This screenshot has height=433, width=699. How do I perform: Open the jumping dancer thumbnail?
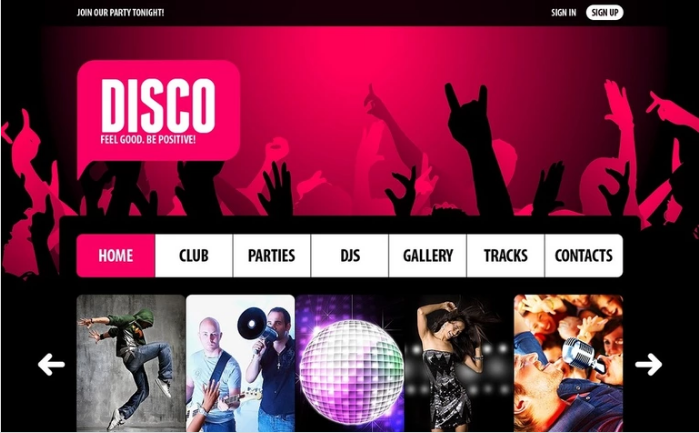click(x=131, y=363)
